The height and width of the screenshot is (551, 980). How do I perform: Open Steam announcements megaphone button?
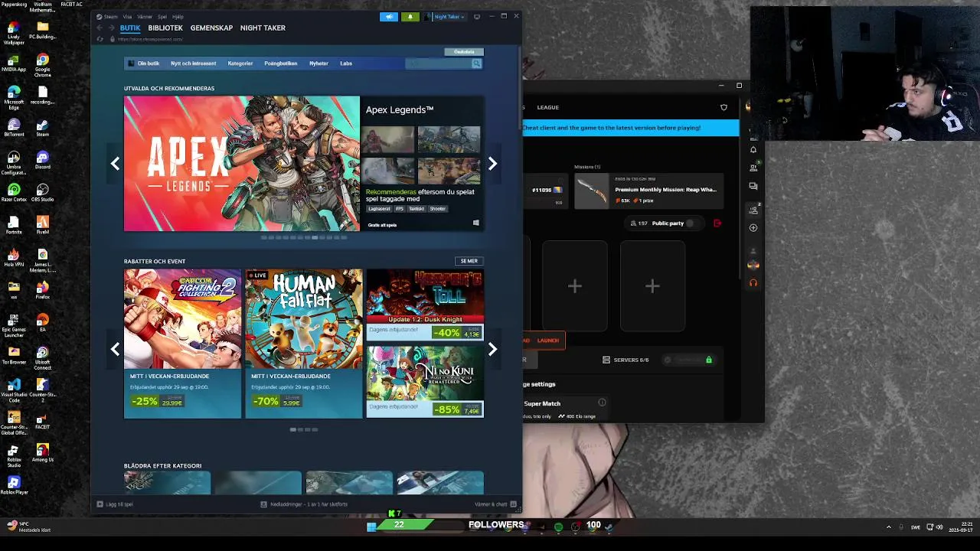tap(389, 17)
